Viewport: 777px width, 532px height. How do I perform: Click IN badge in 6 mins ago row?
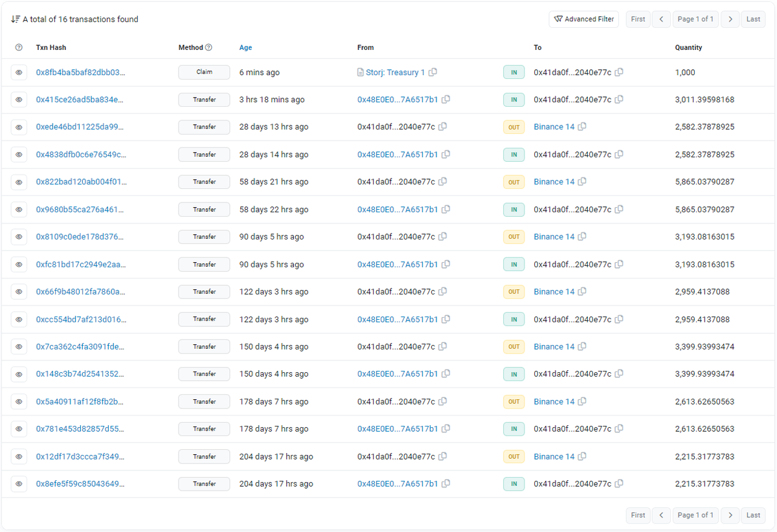coord(513,72)
